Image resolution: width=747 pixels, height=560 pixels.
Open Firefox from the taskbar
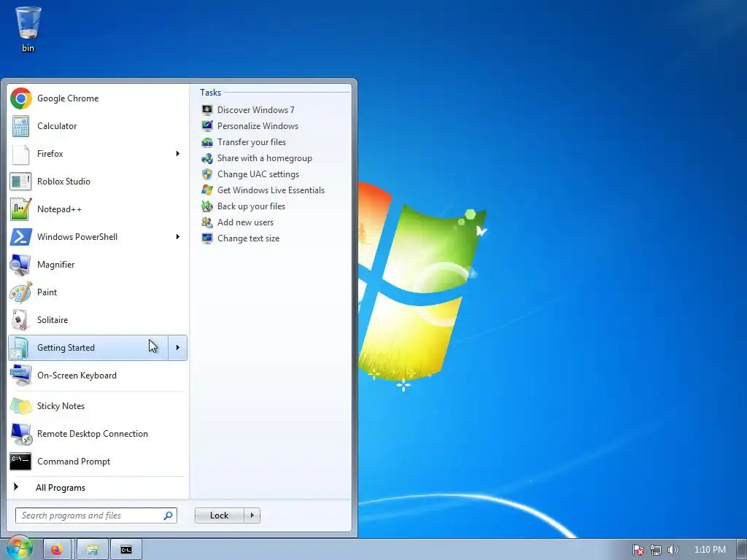click(x=57, y=550)
